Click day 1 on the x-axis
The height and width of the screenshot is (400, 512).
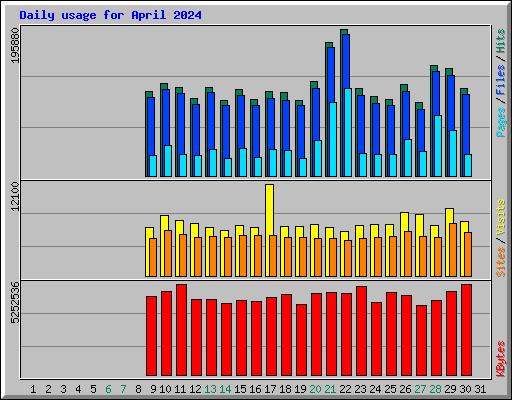click(x=33, y=389)
